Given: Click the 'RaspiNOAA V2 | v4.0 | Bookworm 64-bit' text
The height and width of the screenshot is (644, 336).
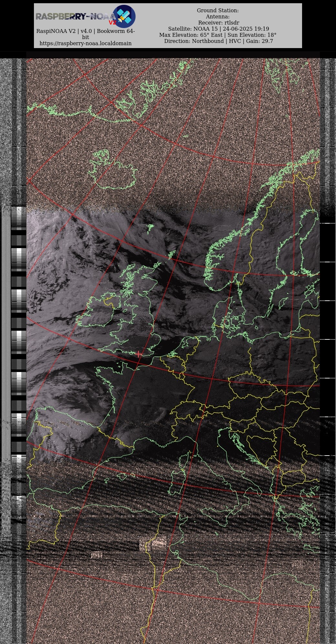Looking at the screenshot, I should [86, 34].
